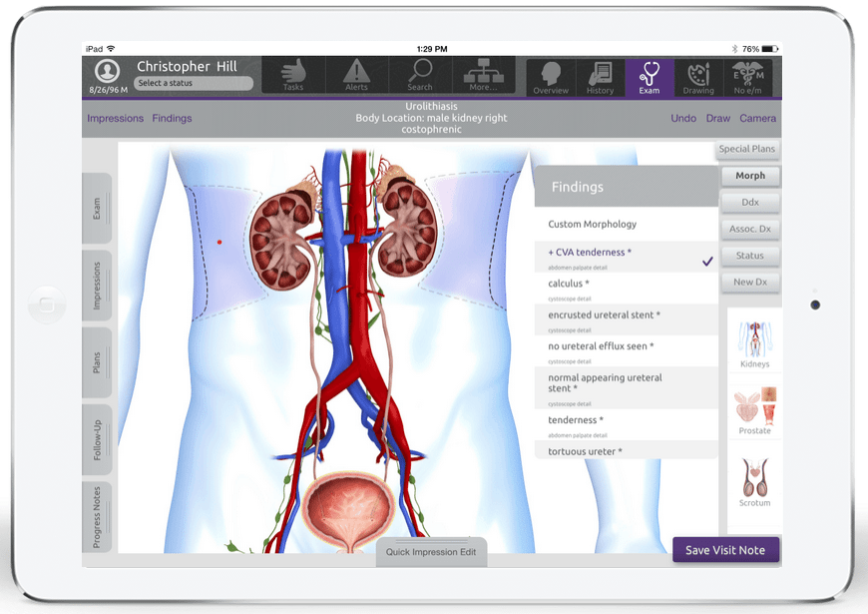Select no ureteral efflux seen finding
The height and width of the screenshot is (614, 868).
pos(627,350)
